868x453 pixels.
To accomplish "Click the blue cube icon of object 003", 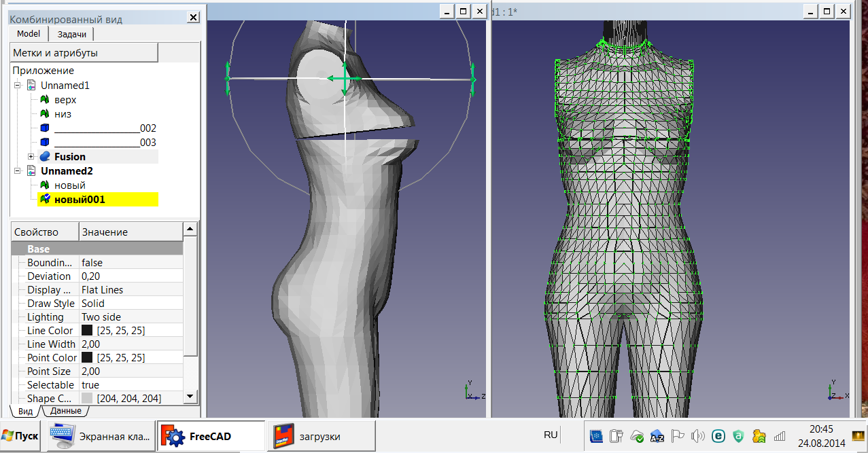I will tap(46, 143).
